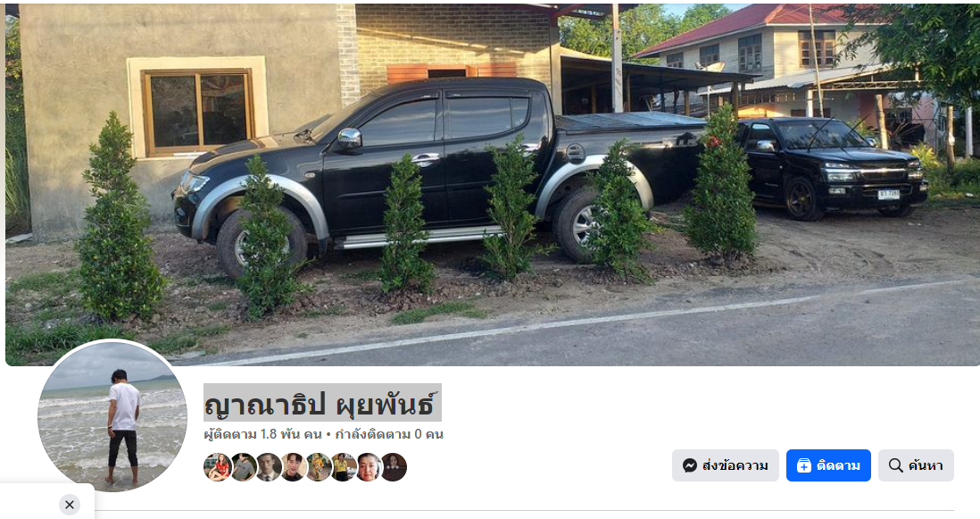The image size is (980, 519).
Task: Open follower avatar of woman in red dress
Action: (218, 467)
